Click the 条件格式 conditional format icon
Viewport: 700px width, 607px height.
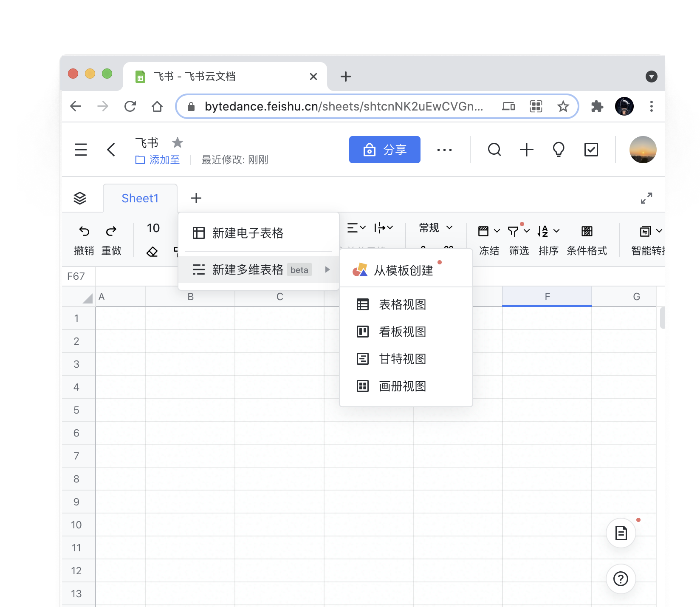[587, 231]
